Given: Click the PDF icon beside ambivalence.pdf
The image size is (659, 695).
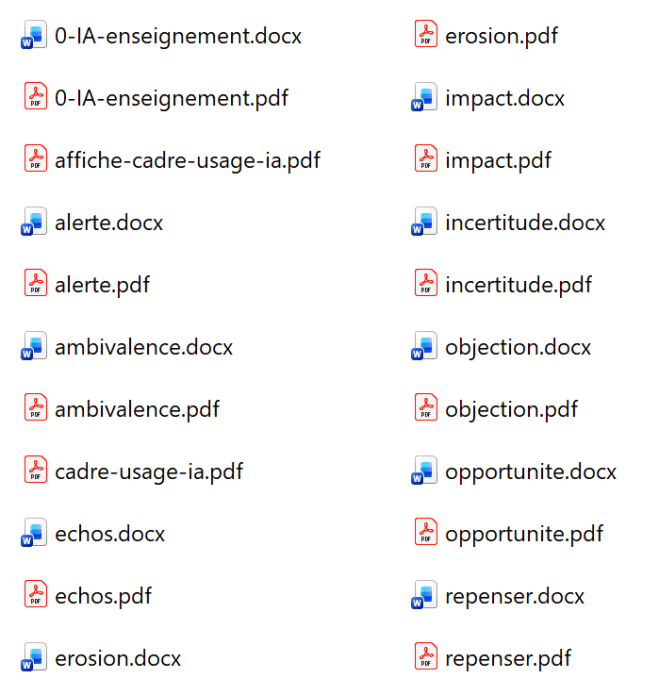Looking at the screenshot, I should pyautogui.click(x=35, y=408).
